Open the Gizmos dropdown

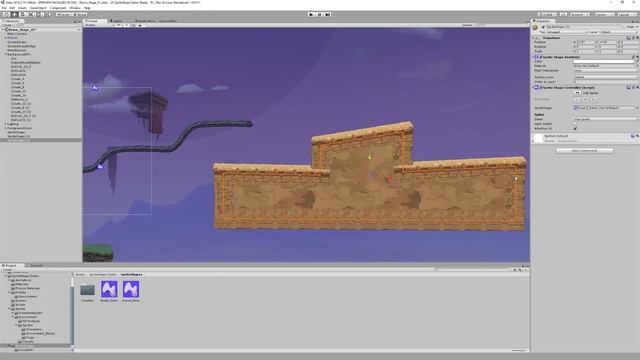468,25
